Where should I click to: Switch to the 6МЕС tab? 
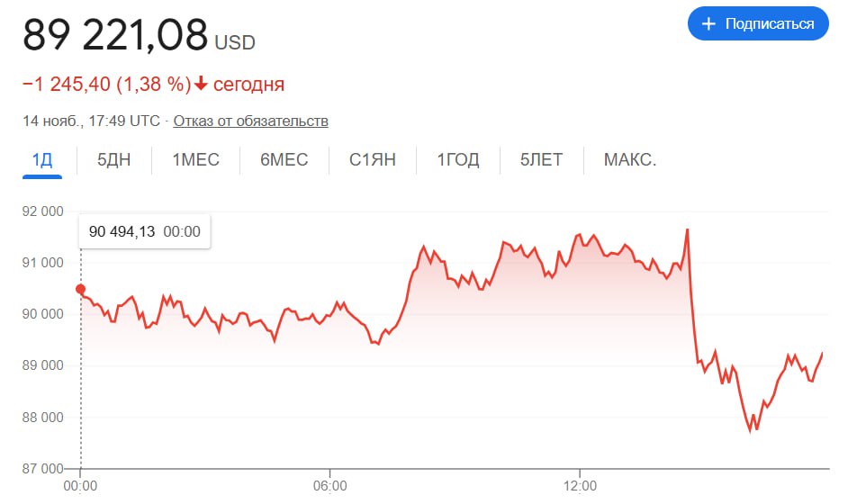point(284,160)
